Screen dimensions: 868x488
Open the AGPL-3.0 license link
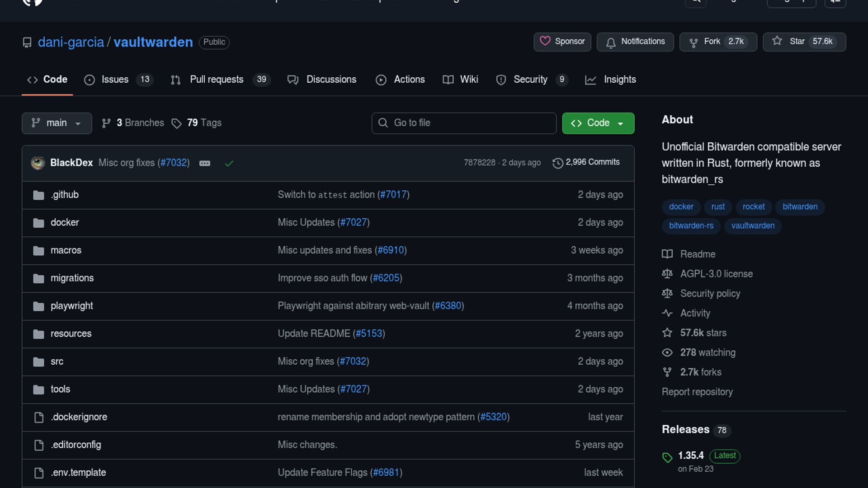(x=716, y=274)
